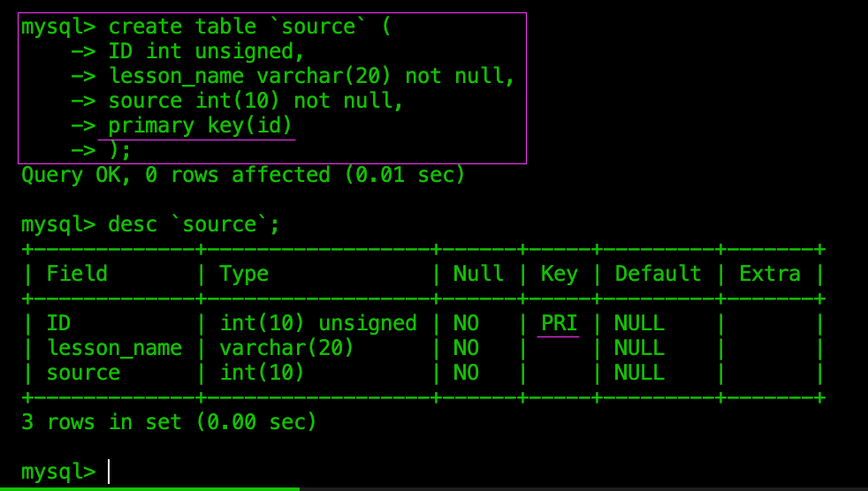868x491 pixels.
Task: Click the 'desc `source`;' command text
Action: [194, 224]
